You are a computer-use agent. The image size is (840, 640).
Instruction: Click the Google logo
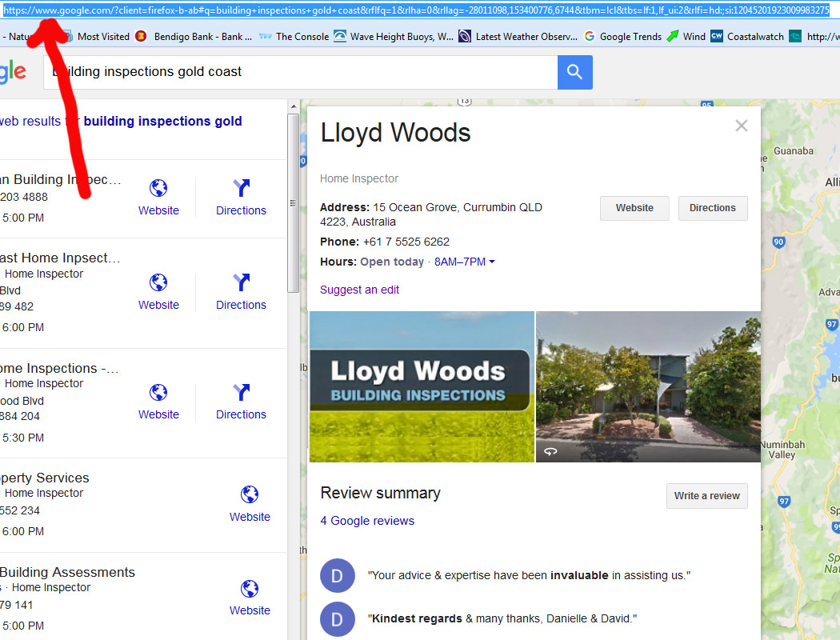coord(13,71)
